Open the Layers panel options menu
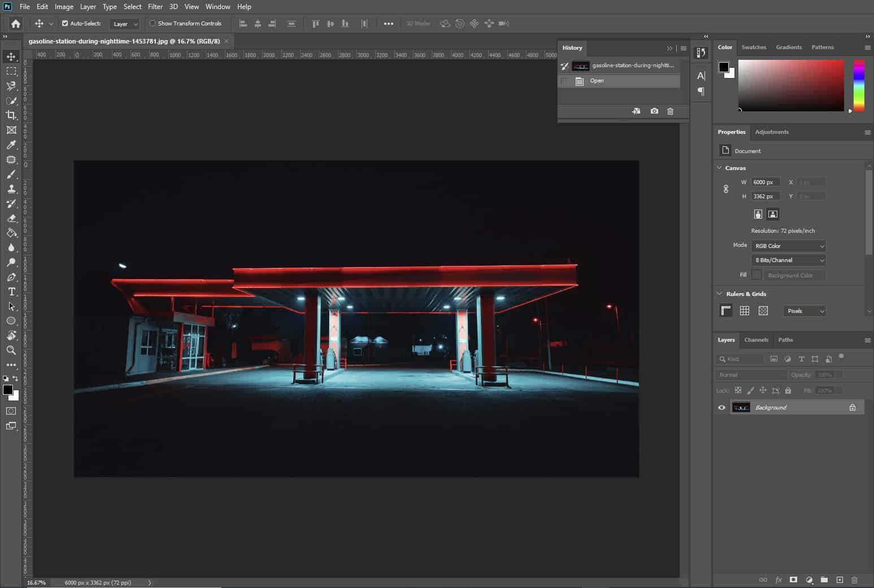 [x=867, y=340]
